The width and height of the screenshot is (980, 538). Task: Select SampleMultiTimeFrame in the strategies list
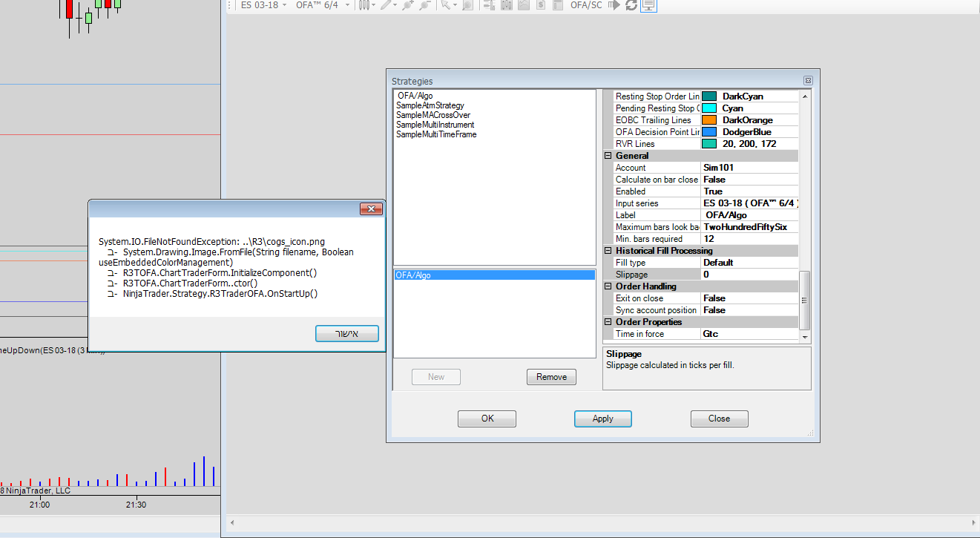436,134
